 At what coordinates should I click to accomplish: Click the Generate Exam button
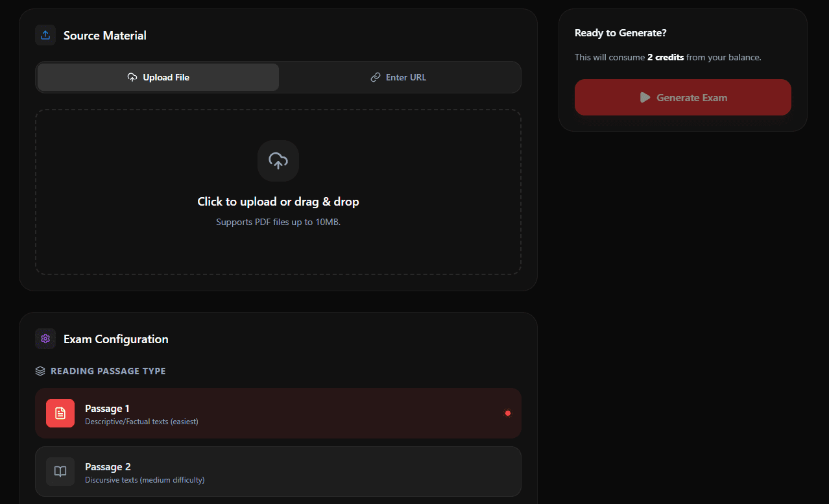[683, 97]
